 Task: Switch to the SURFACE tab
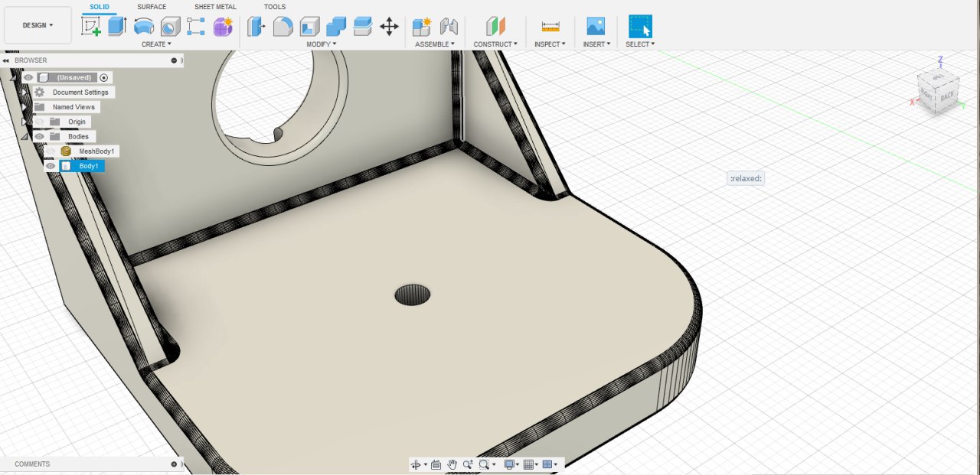click(152, 7)
